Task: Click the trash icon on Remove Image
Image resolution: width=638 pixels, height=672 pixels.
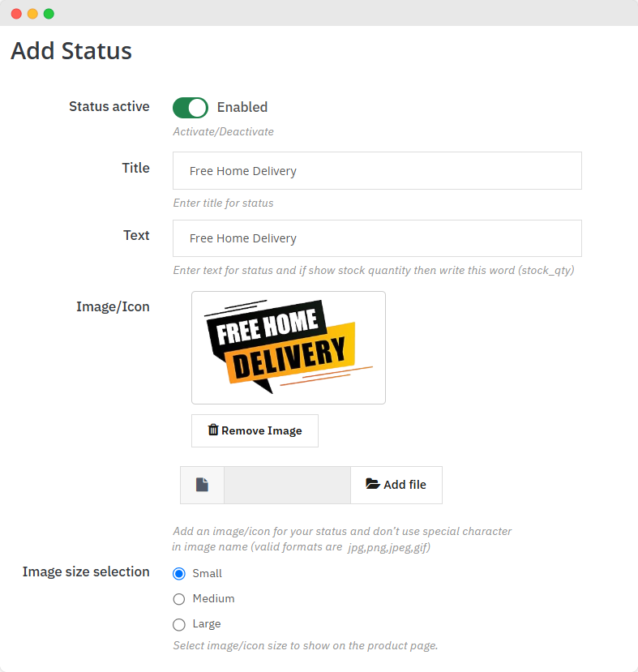Action: (213, 430)
